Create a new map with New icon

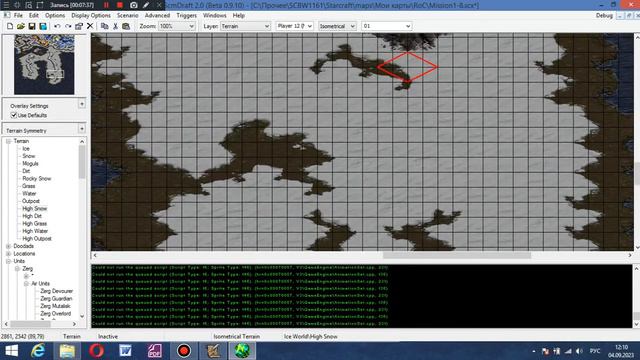coord(10,26)
